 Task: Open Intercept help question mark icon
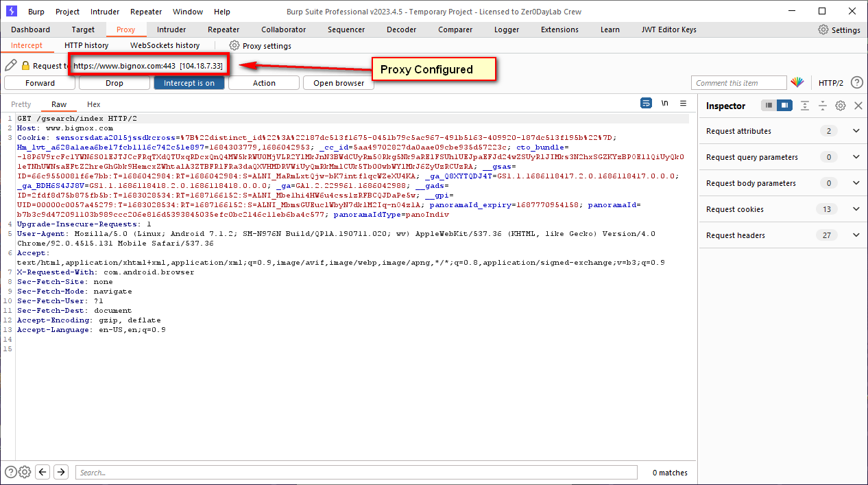pos(856,83)
